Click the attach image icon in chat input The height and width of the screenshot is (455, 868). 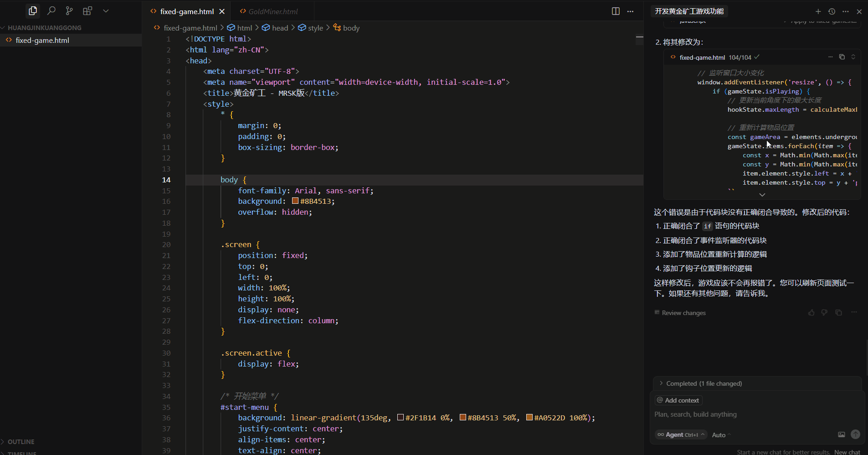click(x=841, y=434)
